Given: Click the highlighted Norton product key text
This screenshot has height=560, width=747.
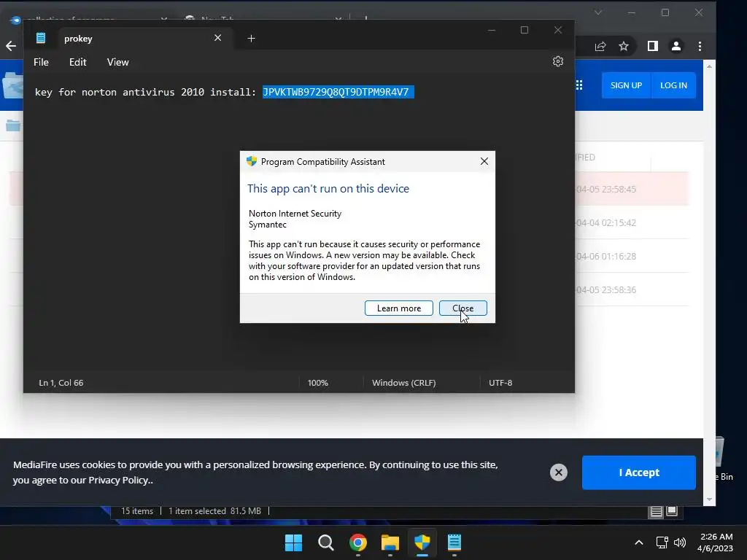Looking at the screenshot, I should tap(338, 92).
